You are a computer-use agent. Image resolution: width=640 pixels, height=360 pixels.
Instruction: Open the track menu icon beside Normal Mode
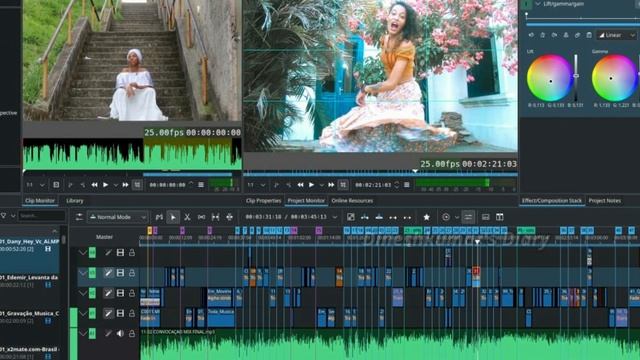point(79,217)
